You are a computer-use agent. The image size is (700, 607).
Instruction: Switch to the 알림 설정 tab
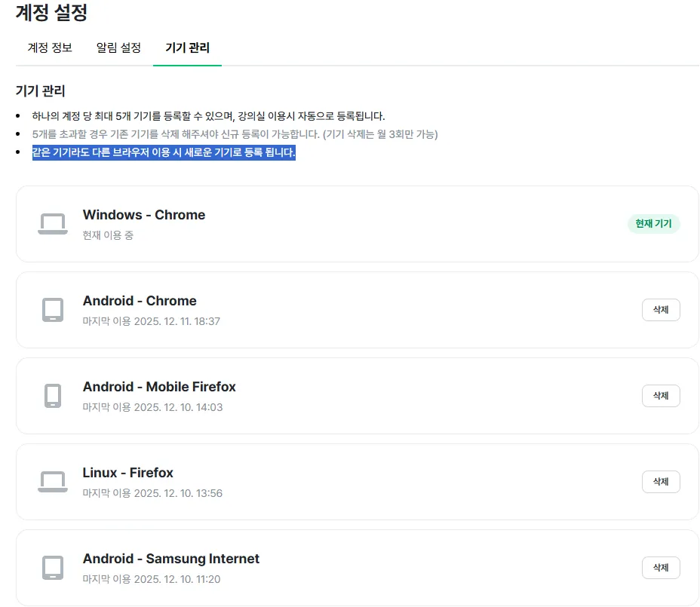coord(118,48)
